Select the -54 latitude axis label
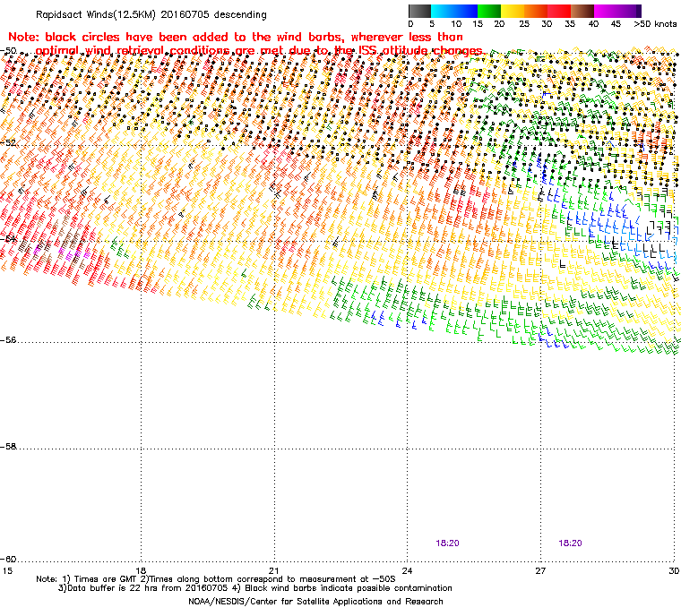Screen dimensions: 681x616 [8, 239]
